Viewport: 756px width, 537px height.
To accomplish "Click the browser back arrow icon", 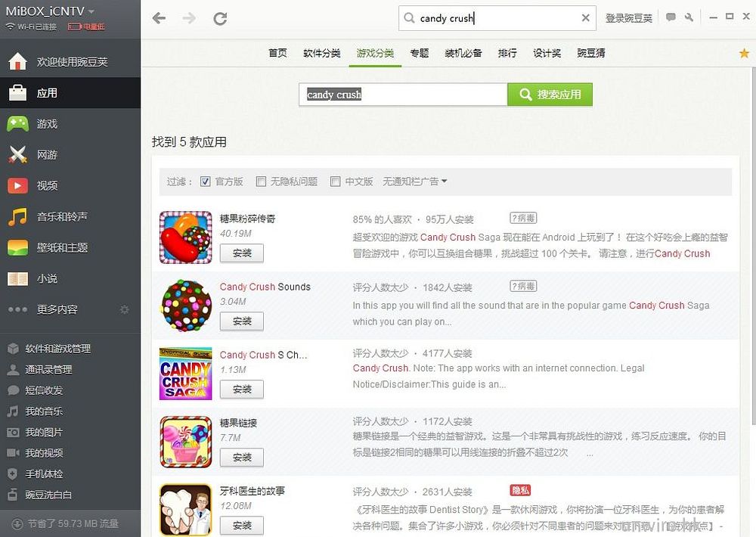I will (x=159, y=18).
